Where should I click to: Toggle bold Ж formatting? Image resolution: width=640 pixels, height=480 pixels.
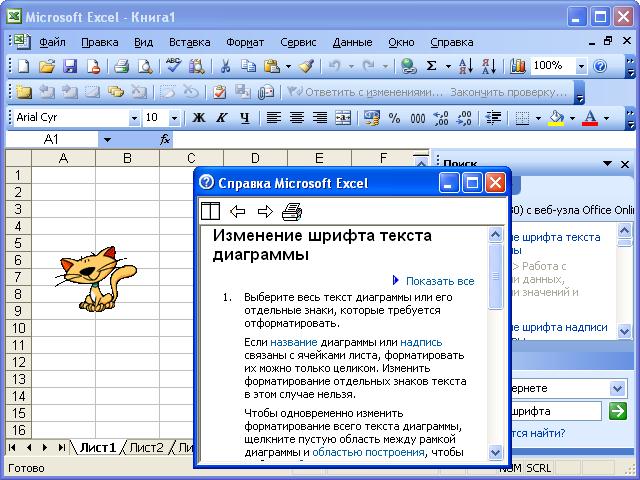199,118
